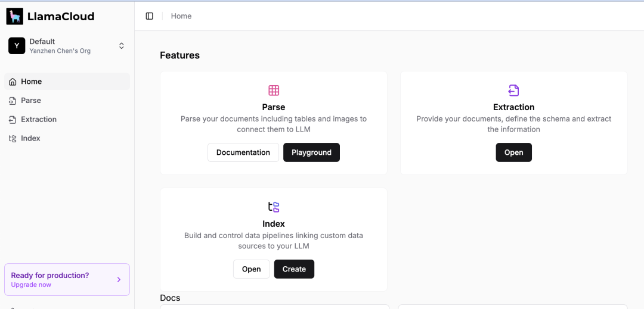Viewport: 644px width, 309px height.
Task: Click the Docs section heading
Action: [x=170, y=298]
